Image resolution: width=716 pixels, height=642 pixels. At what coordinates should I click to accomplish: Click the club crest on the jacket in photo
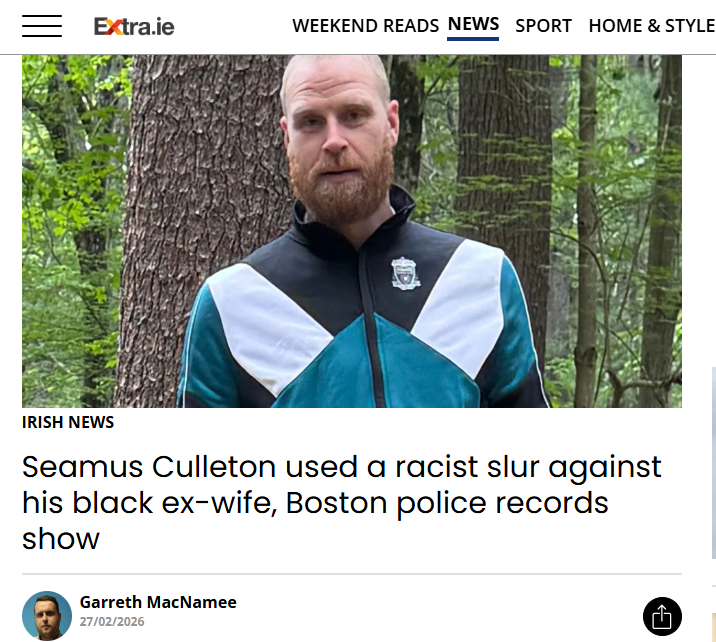(405, 273)
